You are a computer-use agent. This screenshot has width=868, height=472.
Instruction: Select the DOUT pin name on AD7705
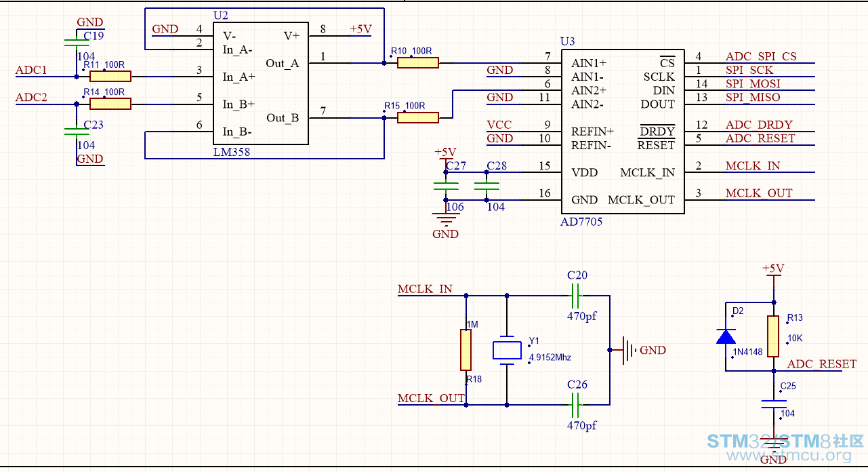[x=658, y=104]
